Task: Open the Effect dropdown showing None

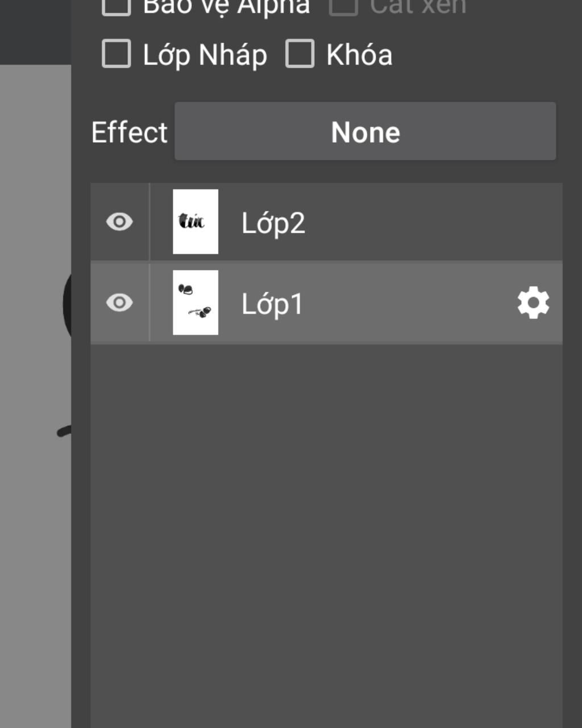Action: tap(365, 131)
